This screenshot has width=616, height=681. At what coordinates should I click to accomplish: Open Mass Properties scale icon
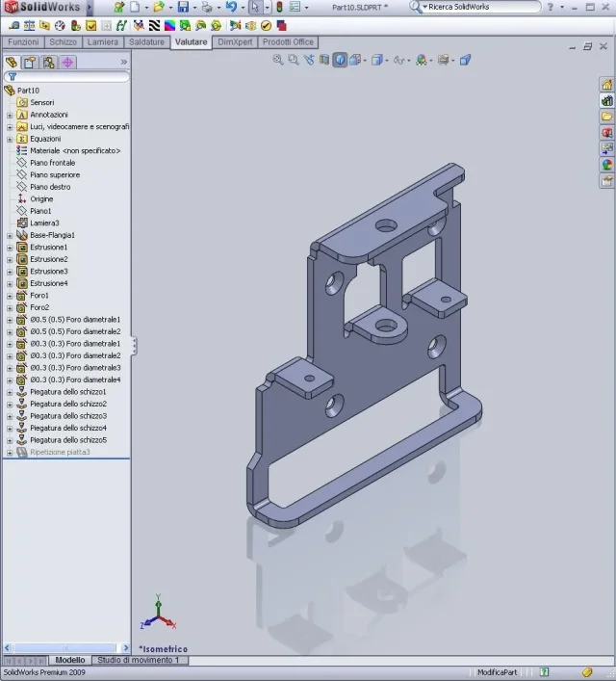29,26
